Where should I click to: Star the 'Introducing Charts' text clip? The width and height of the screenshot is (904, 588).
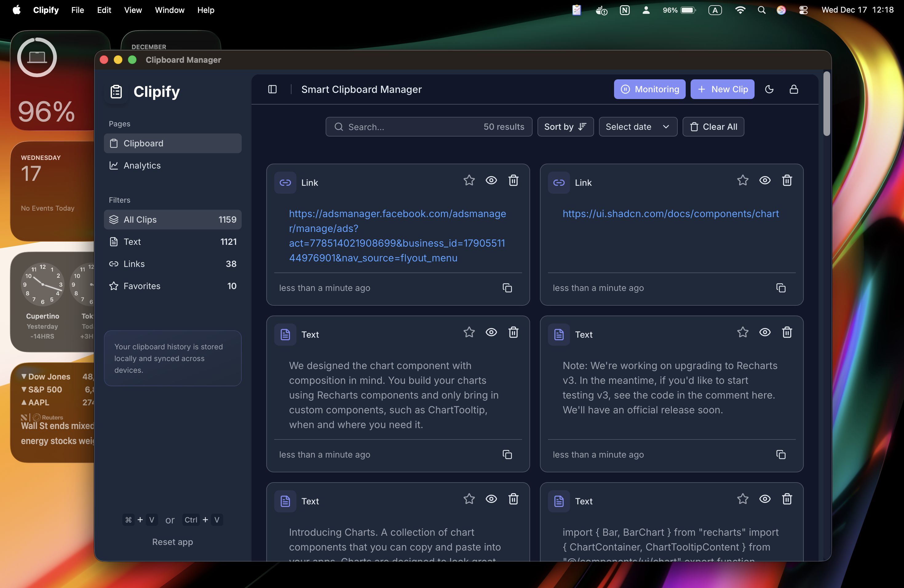coord(469,499)
